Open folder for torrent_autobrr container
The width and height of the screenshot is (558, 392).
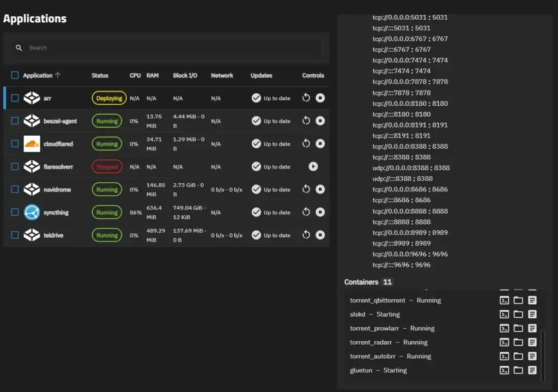[518, 356]
